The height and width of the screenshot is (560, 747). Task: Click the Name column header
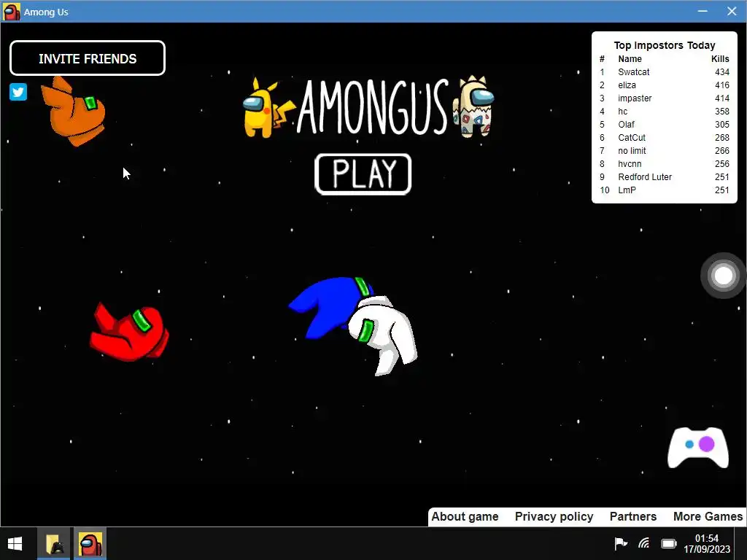click(x=630, y=59)
